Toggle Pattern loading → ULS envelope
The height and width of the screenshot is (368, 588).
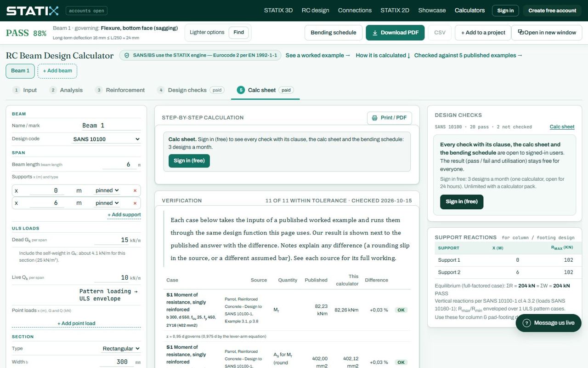108,295
